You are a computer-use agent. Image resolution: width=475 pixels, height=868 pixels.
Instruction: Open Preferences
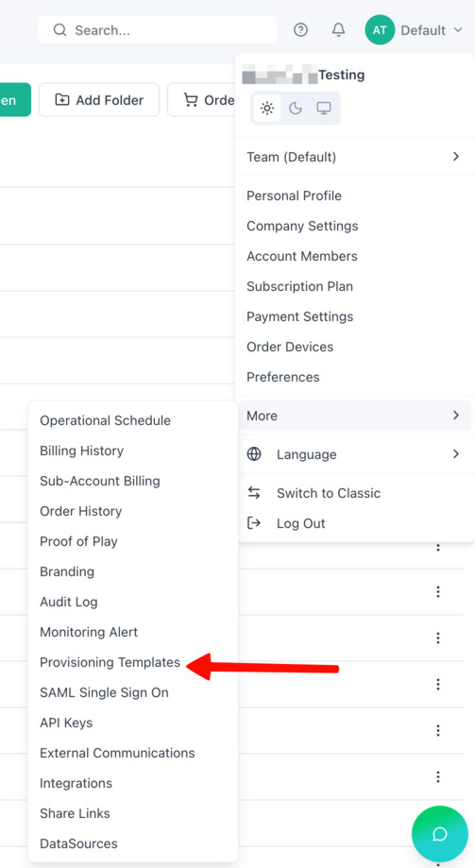pyautogui.click(x=283, y=377)
